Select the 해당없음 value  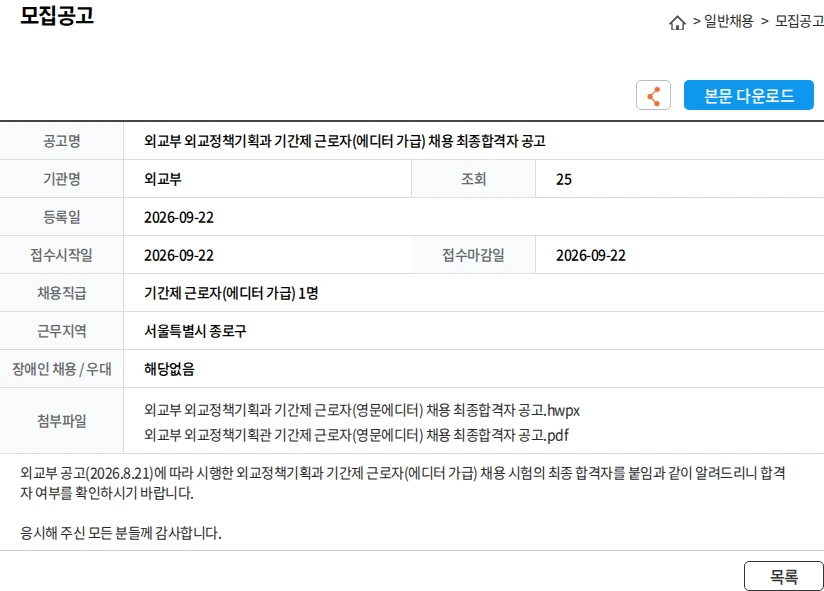[x=169, y=369]
